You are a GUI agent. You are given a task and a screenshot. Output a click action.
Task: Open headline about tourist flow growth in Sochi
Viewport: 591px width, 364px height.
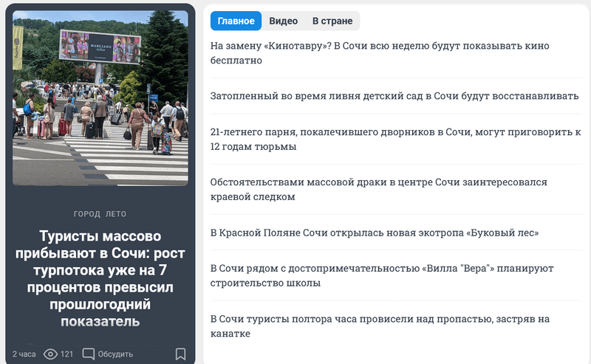coord(100,278)
